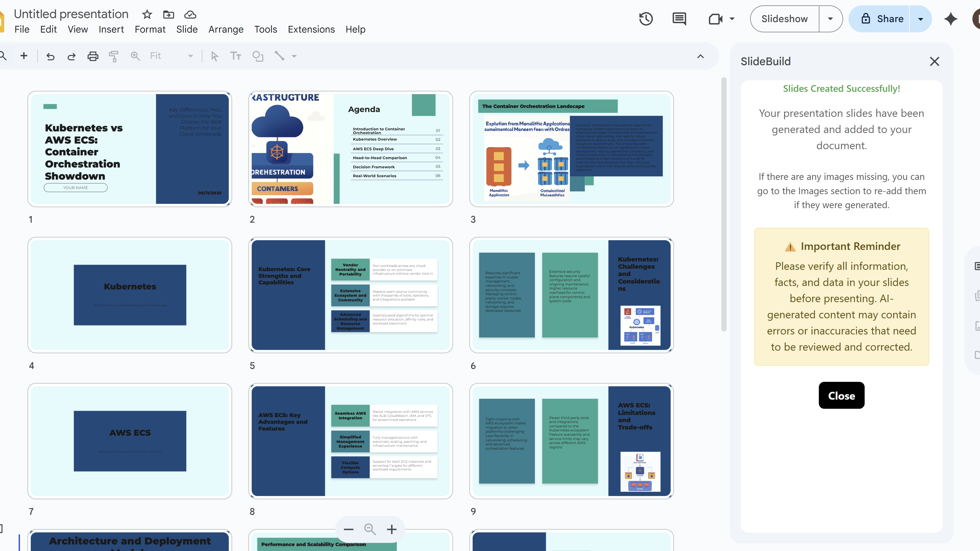
Task: Click the Important Reminder heading
Action: (842, 246)
